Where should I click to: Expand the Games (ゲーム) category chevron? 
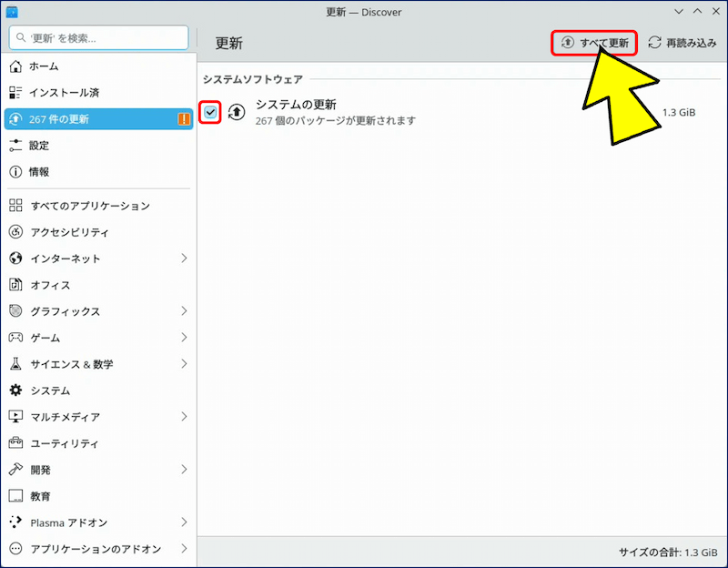click(184, 338)
